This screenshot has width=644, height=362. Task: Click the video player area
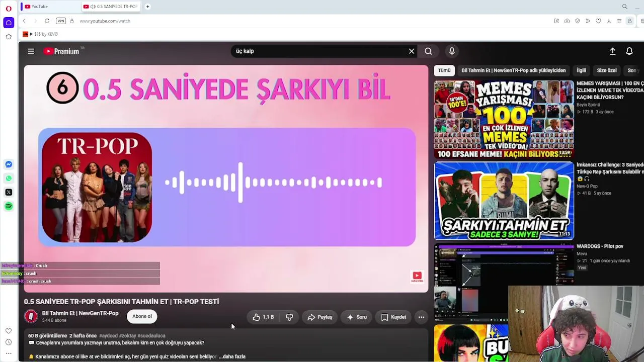pos(226,178)
